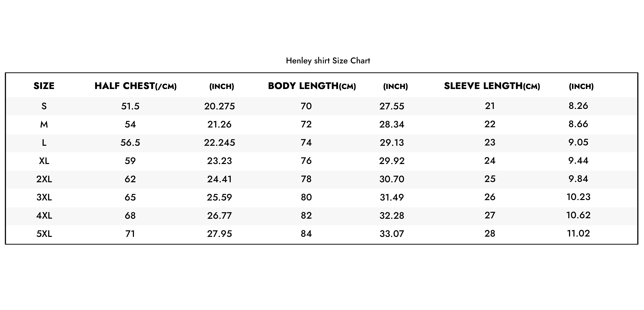Select the 4XL size row label
The image size is (644, 310).
44,215
